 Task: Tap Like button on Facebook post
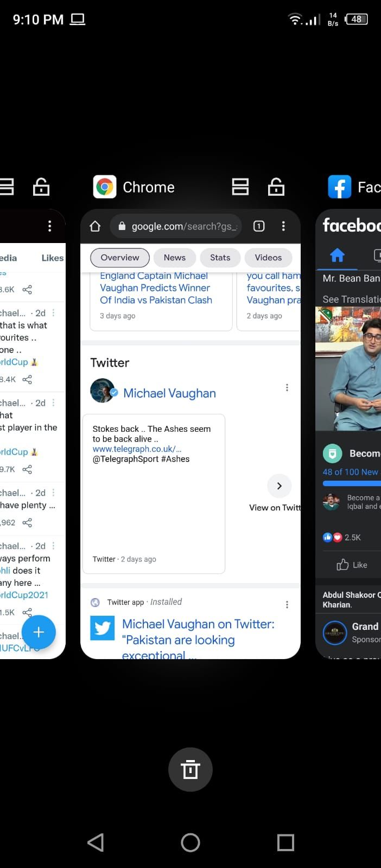coord(352,565)
